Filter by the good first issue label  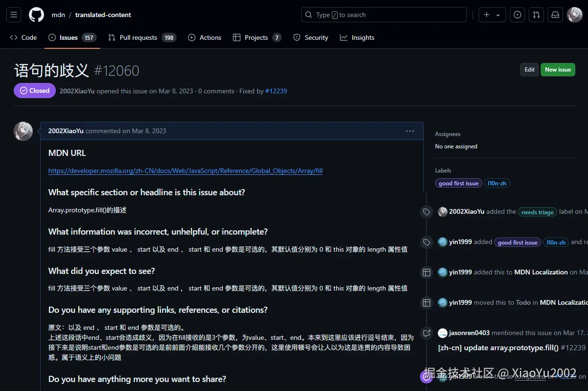(x=458, y=183)
